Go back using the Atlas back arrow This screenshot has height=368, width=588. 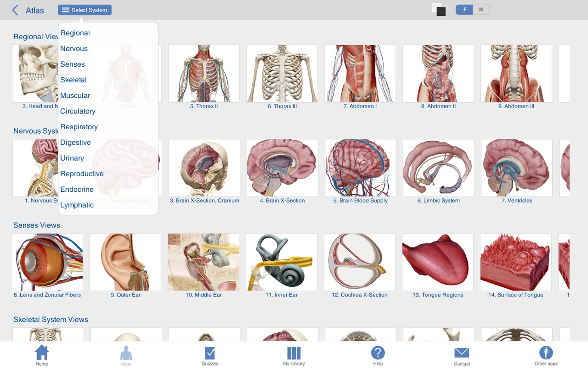(x=15, y=10)
